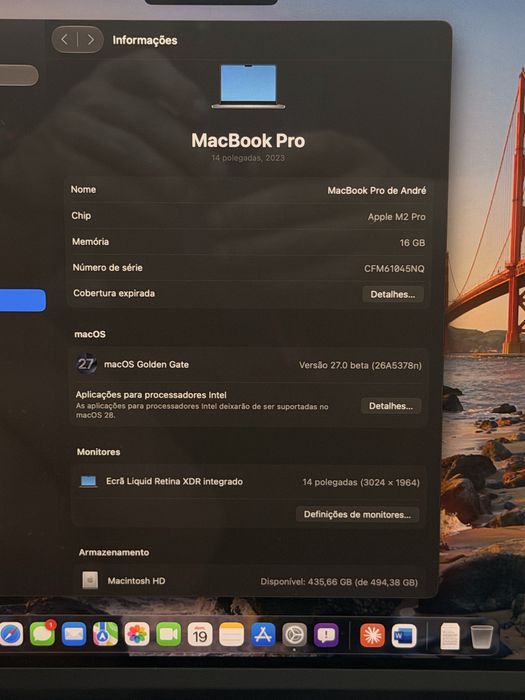Edit the name MacBook Pro de André
The height and width of the screenshot is (700, 525).
(x=377, y=191)
